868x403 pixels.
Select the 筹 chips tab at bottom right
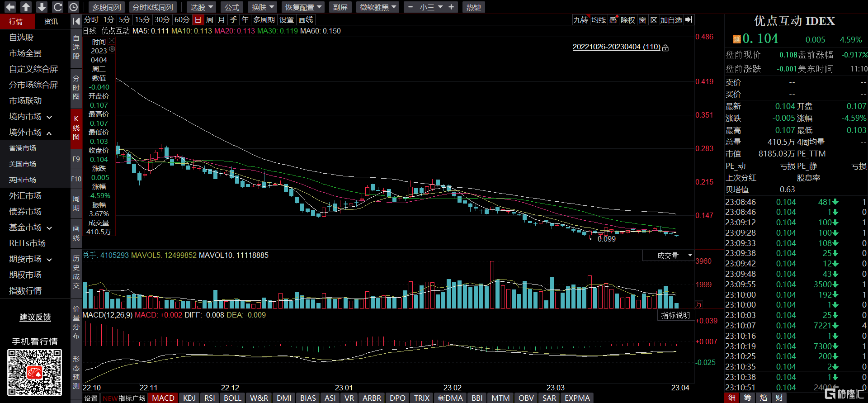(x=748, y=398)
